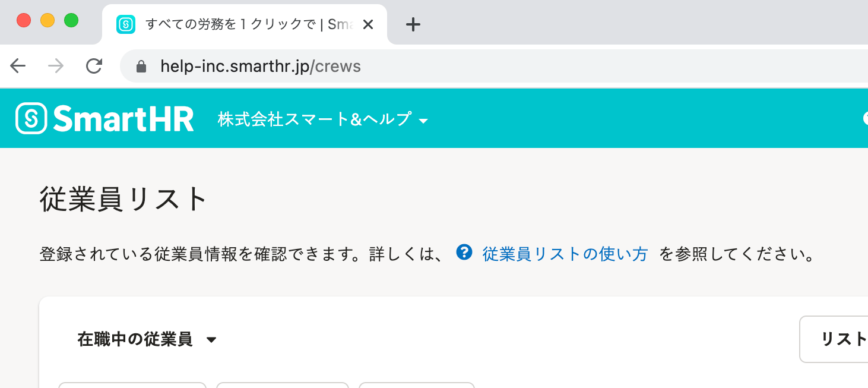Click the yellow minimize window button
Viewport: 868px width, 388px height.
(47, 20)
